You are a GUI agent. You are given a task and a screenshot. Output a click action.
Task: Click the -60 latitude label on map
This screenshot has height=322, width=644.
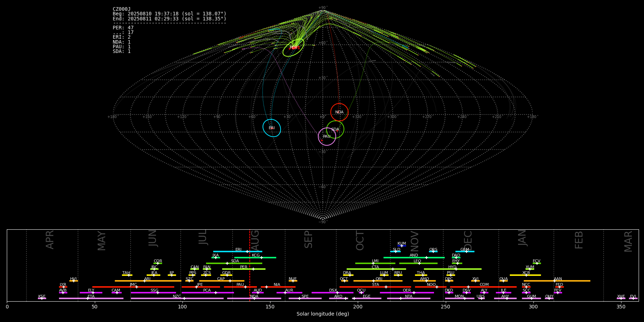[x=322, y=187]
